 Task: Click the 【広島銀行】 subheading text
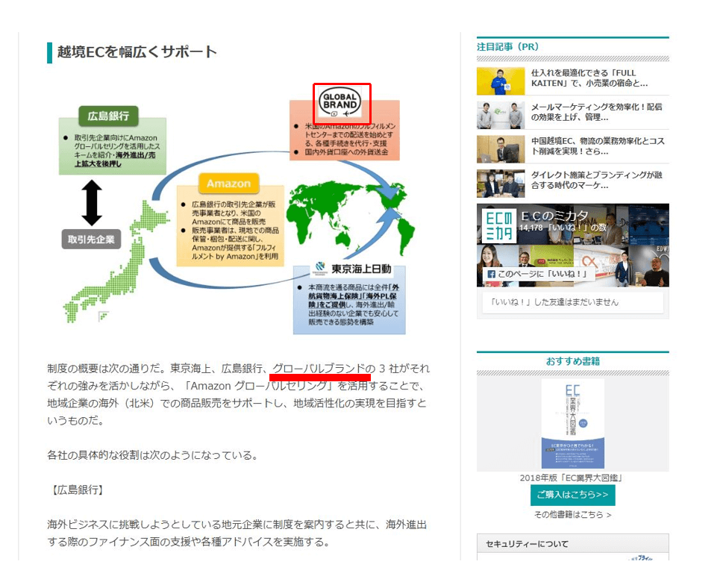(76, 490)
